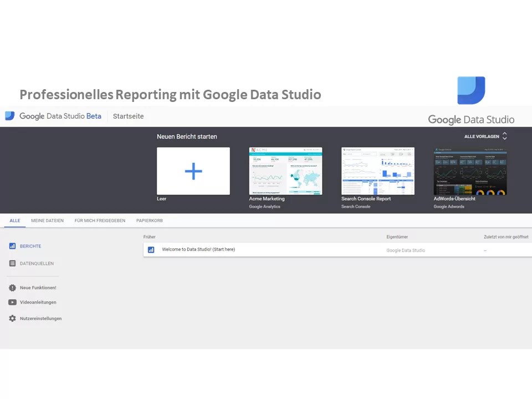Click the report icon next to Welcome to Data Studio
Screen dimensions: 532x399
pos(151,249)
